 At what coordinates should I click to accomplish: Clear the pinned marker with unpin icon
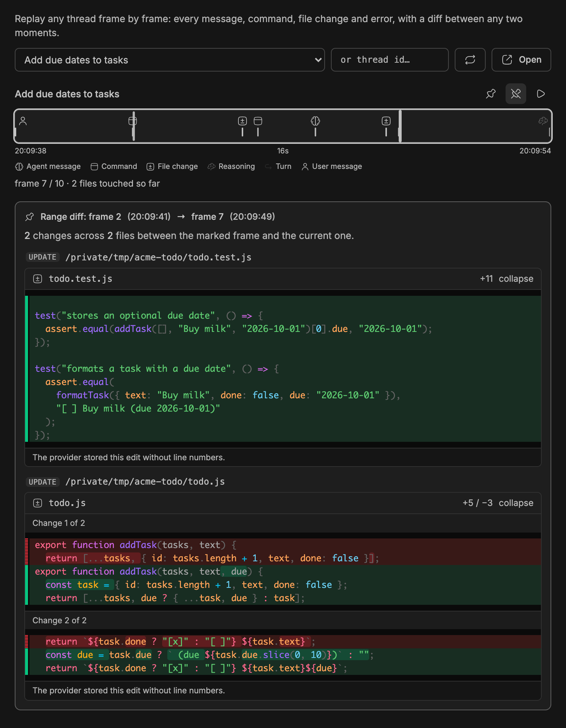tap(516, 94)
